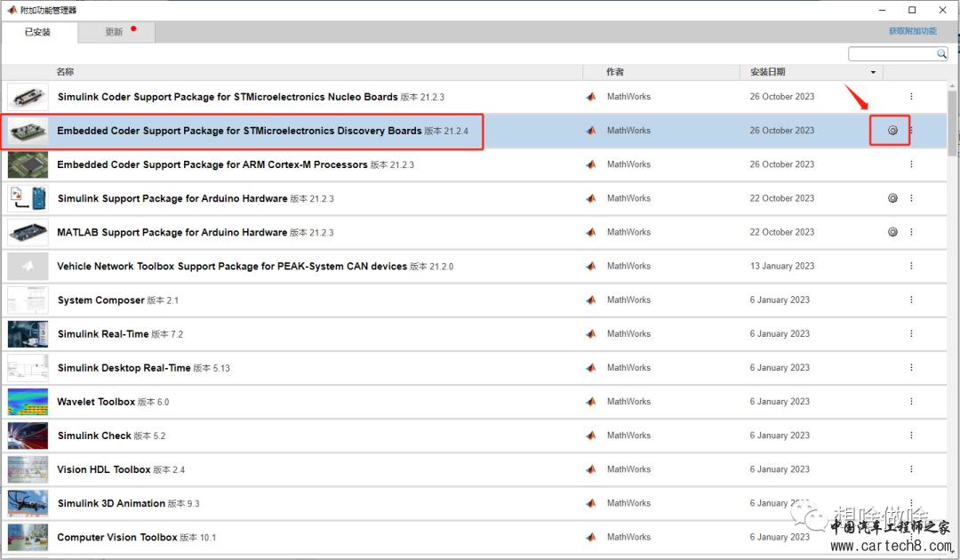
Task: Select System Composer 版本 2.1
Action: coord(118,300)
